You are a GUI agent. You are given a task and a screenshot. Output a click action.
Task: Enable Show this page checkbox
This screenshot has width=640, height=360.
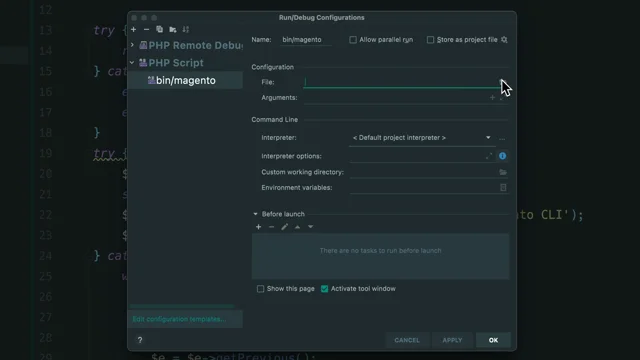260,289
